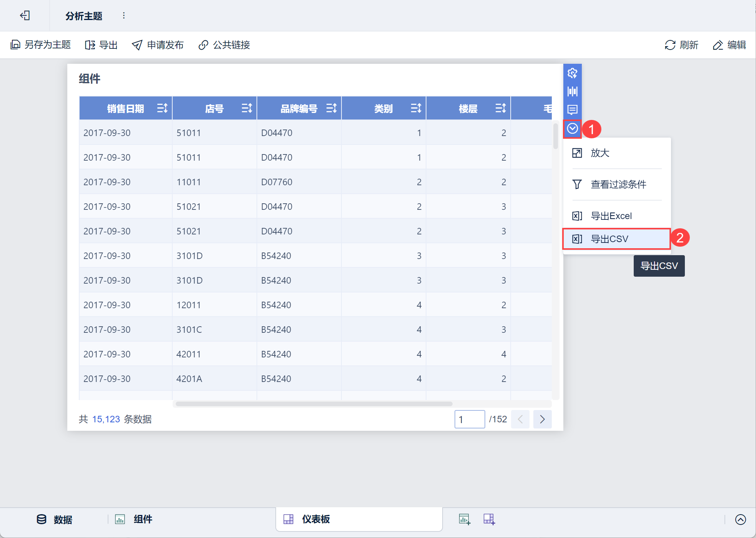This screenshot has height=538, width=756.
Task: Switch to the 数据 tab
Action: (x=55, y=520)
